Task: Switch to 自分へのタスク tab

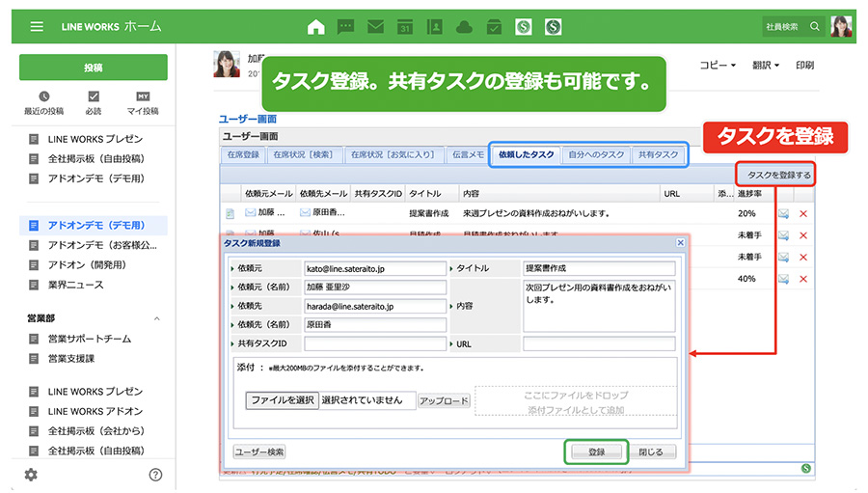Action: [596, 155]
